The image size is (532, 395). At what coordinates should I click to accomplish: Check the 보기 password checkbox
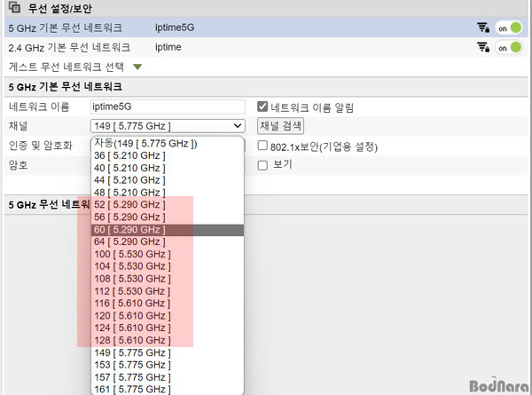(x=262, y=165)
